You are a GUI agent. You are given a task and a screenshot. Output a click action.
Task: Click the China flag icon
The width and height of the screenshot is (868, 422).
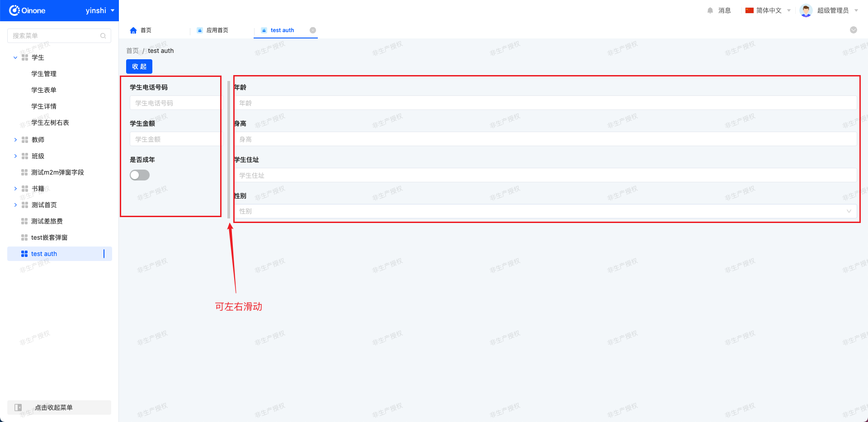point(750,10)
